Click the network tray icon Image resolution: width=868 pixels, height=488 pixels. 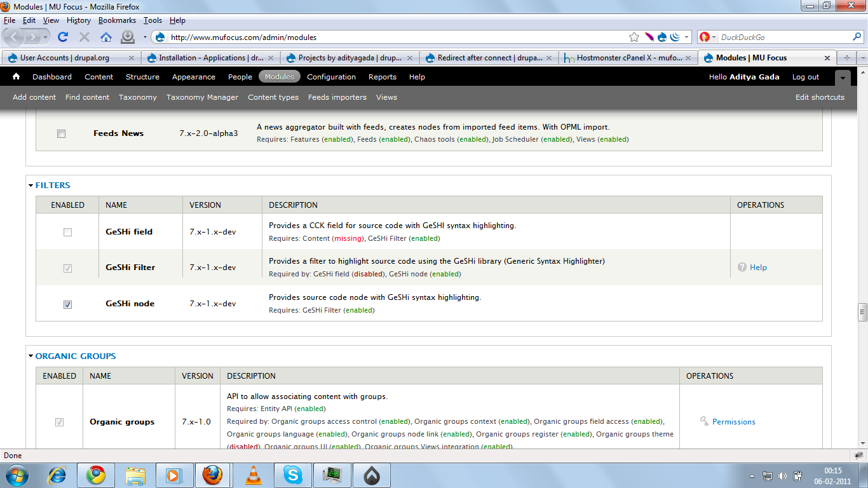click(768, 476)
